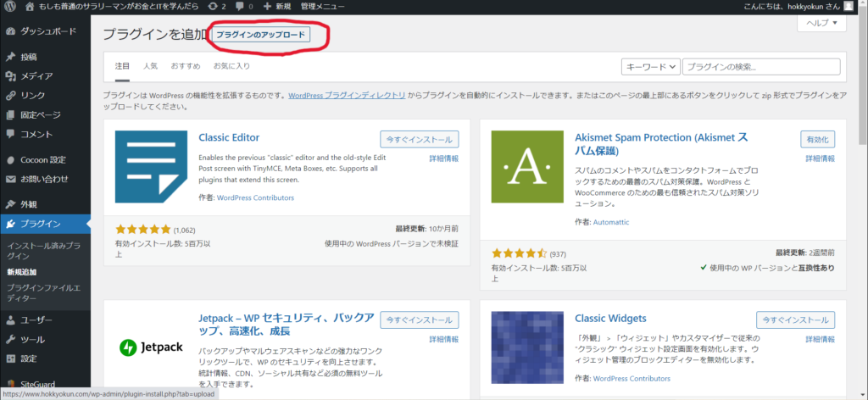Screen dimensions: 868x400
Task: Open 投稿 pin icon in sidebar
Action: tap(10, 57)
